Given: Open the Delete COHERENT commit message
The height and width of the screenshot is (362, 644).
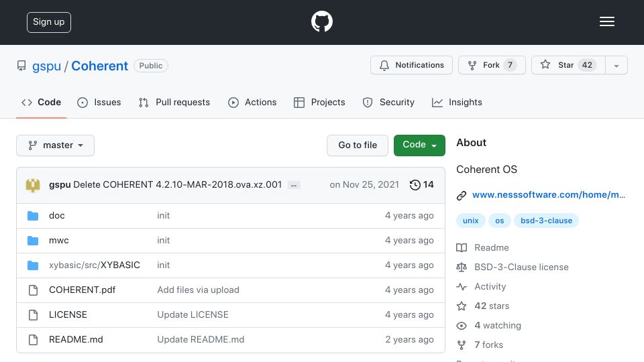Looking at the screenshot, I should pos(177,185).
